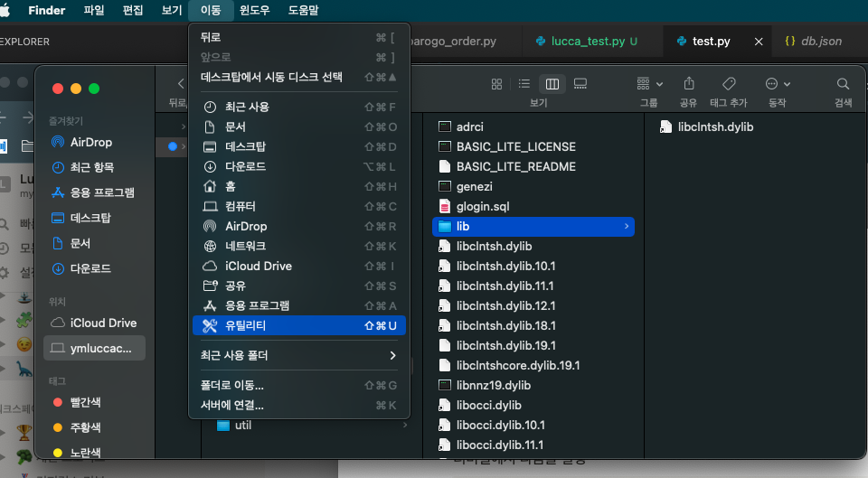Select the 주황색 orange tag
The height and width of the screenshot is (478, 868).
click(x=94, y=427)
